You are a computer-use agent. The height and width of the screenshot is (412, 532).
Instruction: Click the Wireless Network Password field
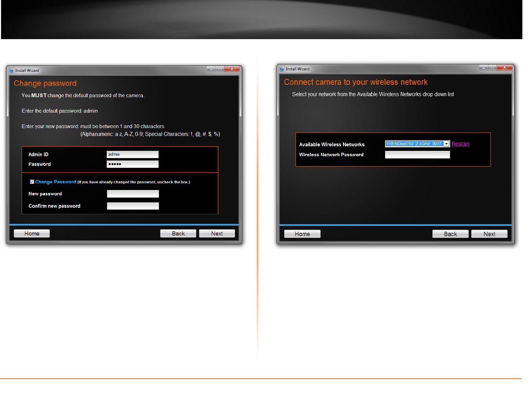click(x=417, y=155)
